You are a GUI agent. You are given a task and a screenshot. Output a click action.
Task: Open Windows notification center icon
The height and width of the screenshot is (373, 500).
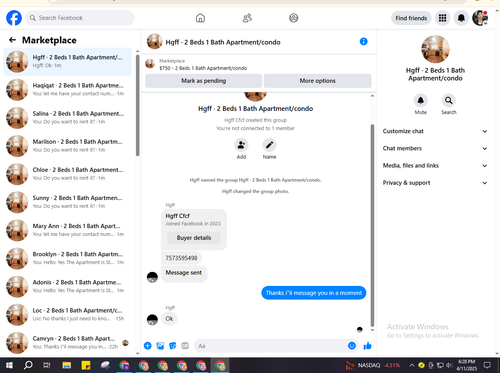coord(487,365)
